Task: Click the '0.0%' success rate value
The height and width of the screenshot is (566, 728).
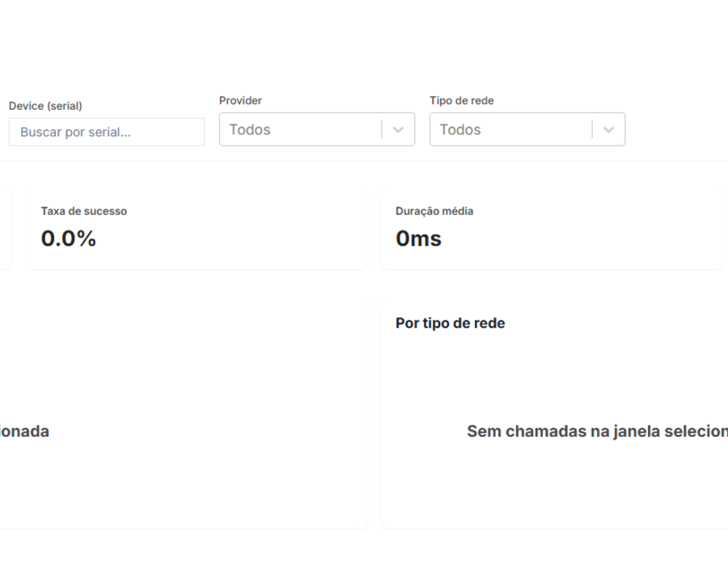Action: click(x=69, y=239)
